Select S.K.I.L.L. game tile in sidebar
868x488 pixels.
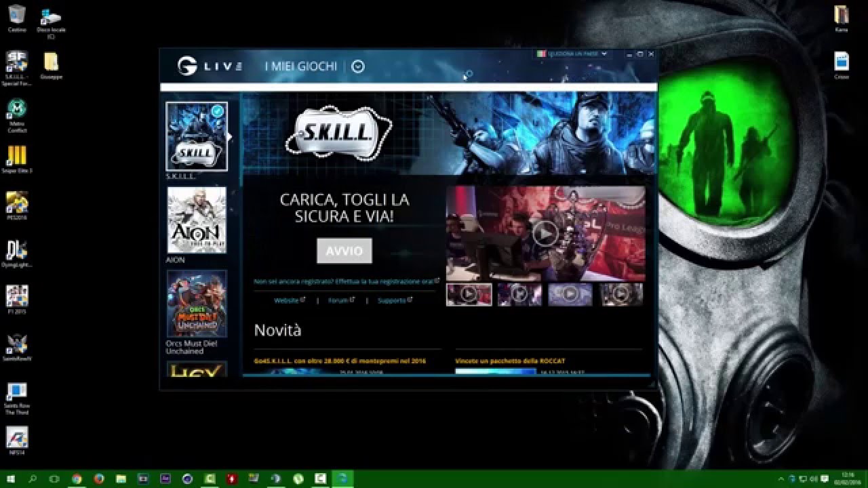point(197,136)
